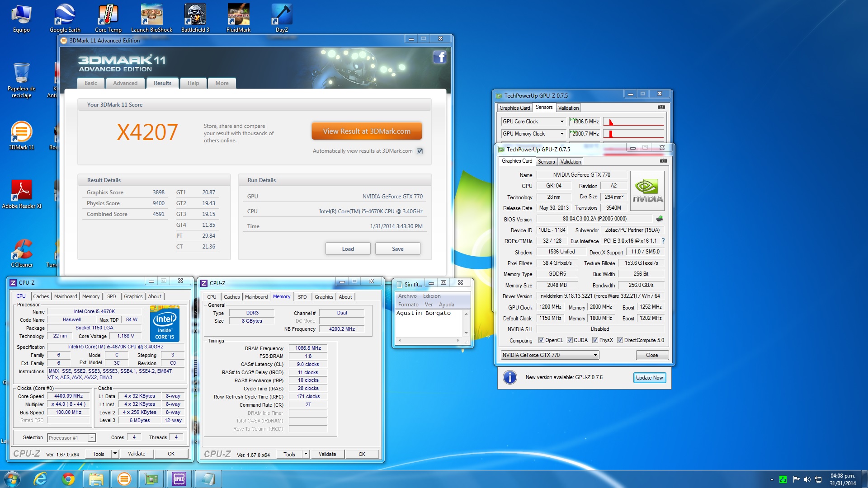The width and height of the screenshot is (868, 488).
Task: Open Internet Explorer from the taskbar
Action: 40,479
